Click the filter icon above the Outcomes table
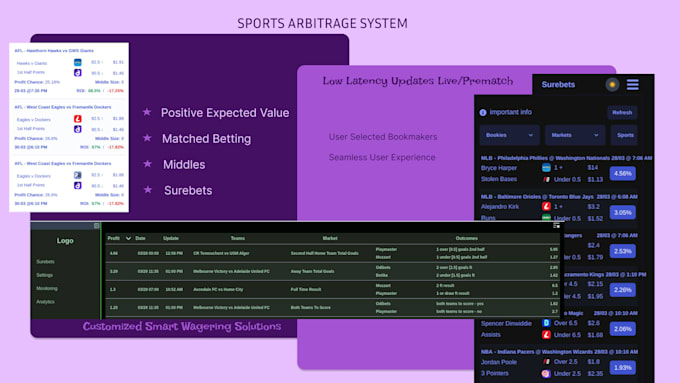Image resolution: width=680 pixels, height=383 pixels. pyautogui.click(x=556, y=226)
